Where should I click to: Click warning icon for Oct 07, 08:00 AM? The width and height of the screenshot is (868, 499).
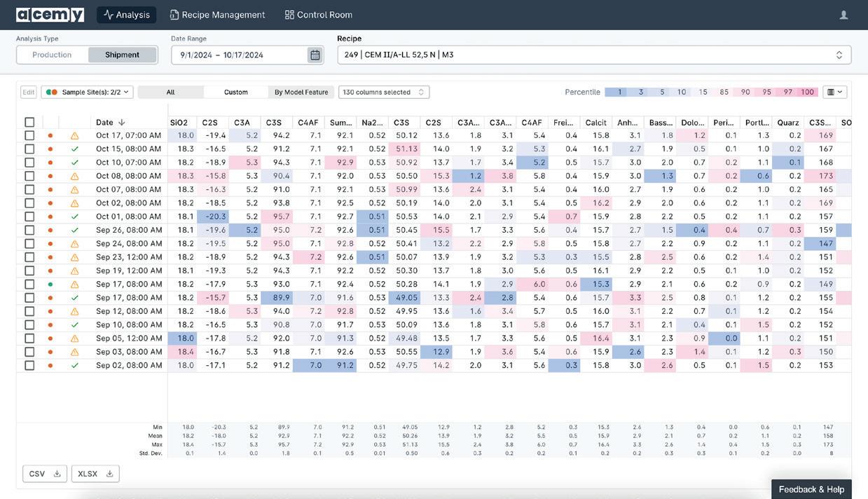click(x=75, y=190)
